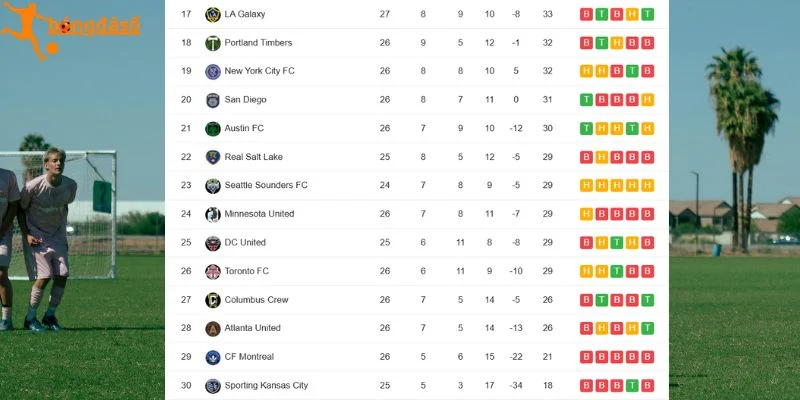Click the Portland Timbers logo icon
The width and height of the screenshot is (800, 400).
213,43
